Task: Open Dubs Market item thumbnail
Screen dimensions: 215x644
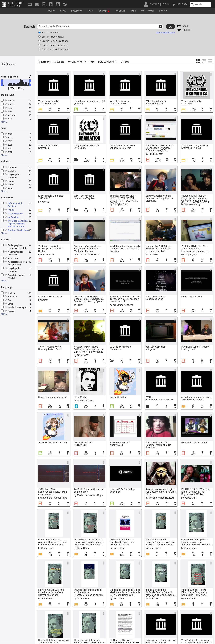Action: click(89, 381)
